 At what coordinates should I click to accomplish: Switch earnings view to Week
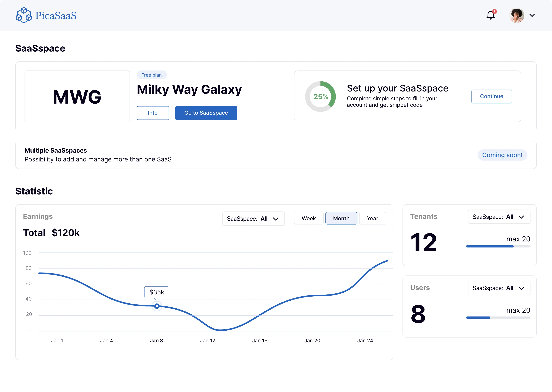click(x=309, y=218)
